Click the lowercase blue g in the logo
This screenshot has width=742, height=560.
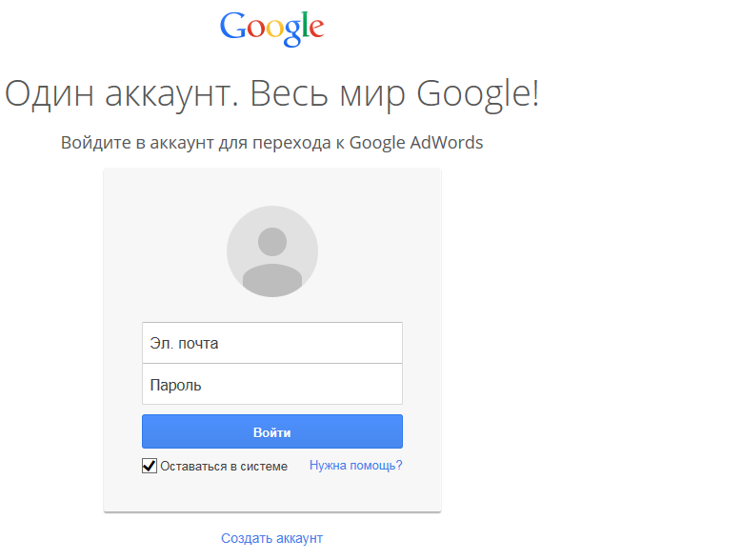pos(292,33)
